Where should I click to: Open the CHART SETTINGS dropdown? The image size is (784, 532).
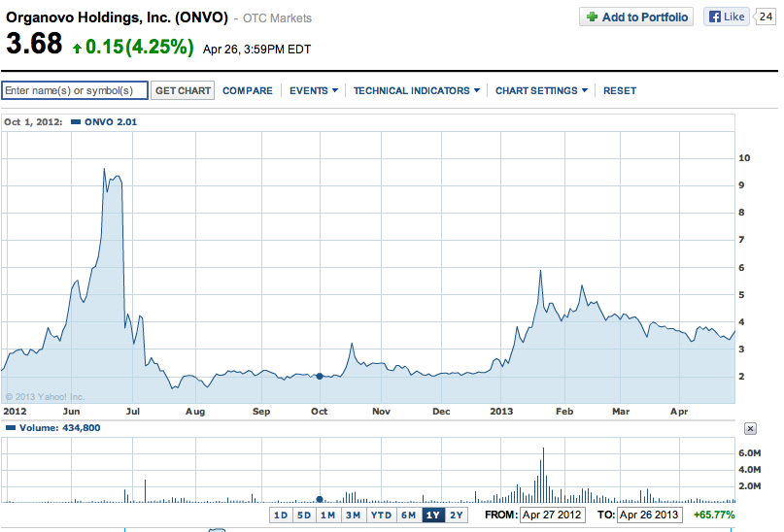coord(541,91)
